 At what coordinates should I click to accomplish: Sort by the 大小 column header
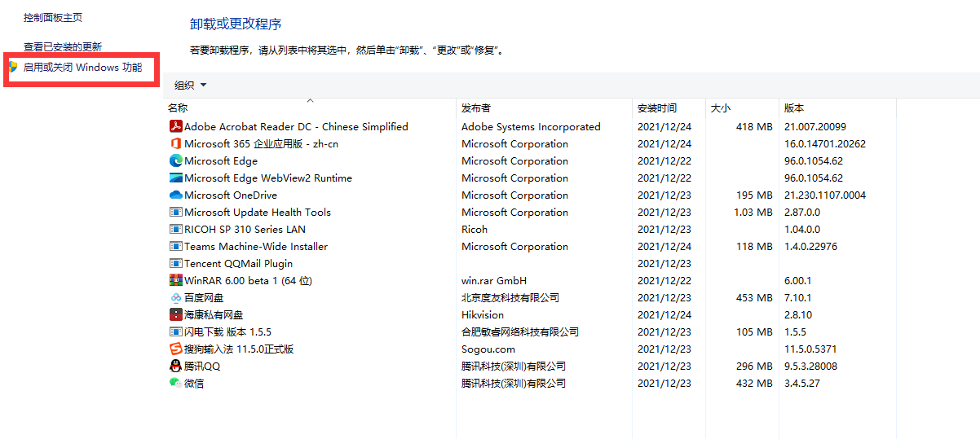point(721,108)
